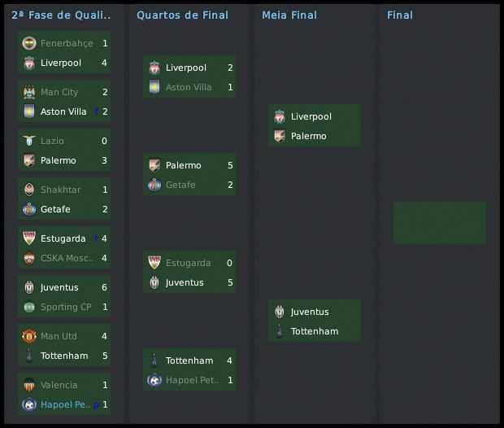The image size is (504, 428).
Task: Select the 2ª Fase de Quali.. column header
Action: 62,15
